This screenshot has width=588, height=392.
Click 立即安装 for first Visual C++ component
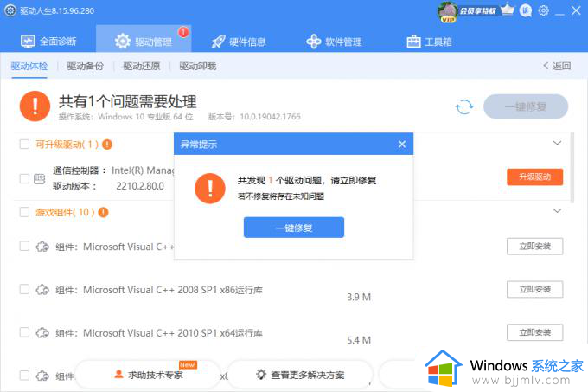click(x=534, y=247)
